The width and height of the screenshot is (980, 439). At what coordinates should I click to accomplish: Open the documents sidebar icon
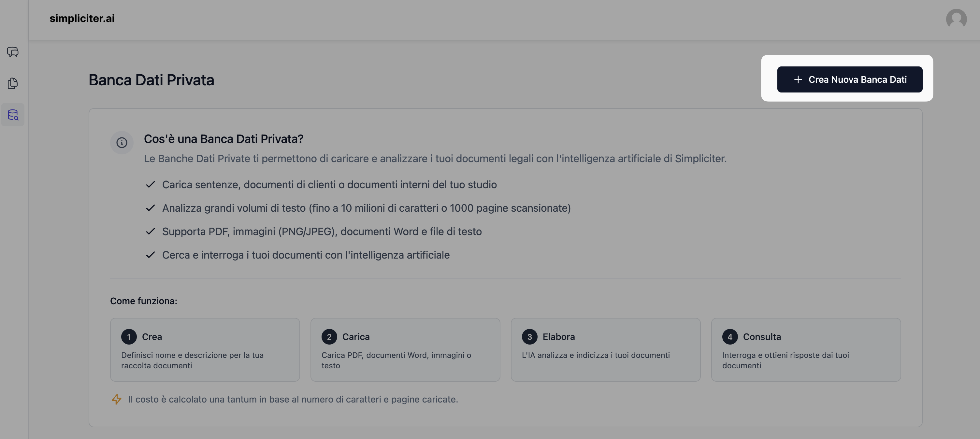13,83
